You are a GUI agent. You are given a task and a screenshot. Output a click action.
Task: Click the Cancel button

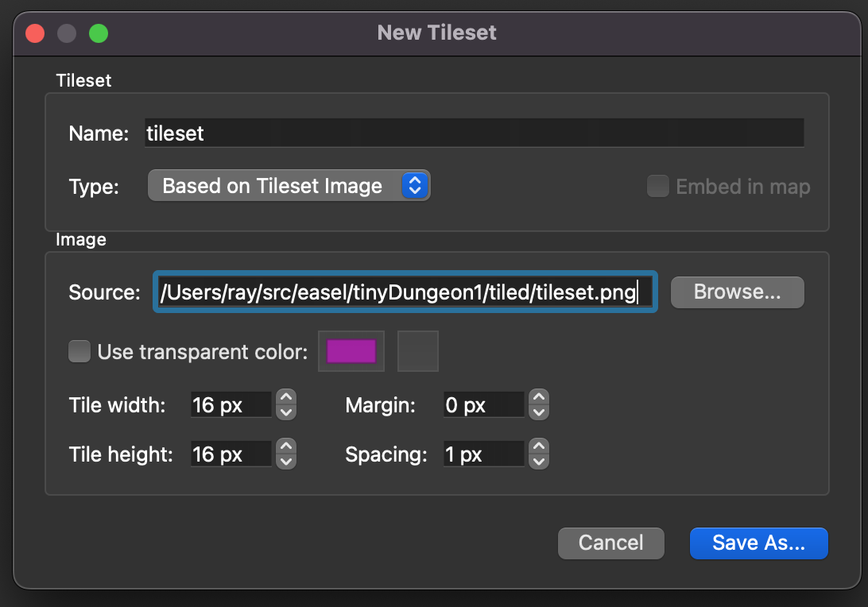[610, 543]
